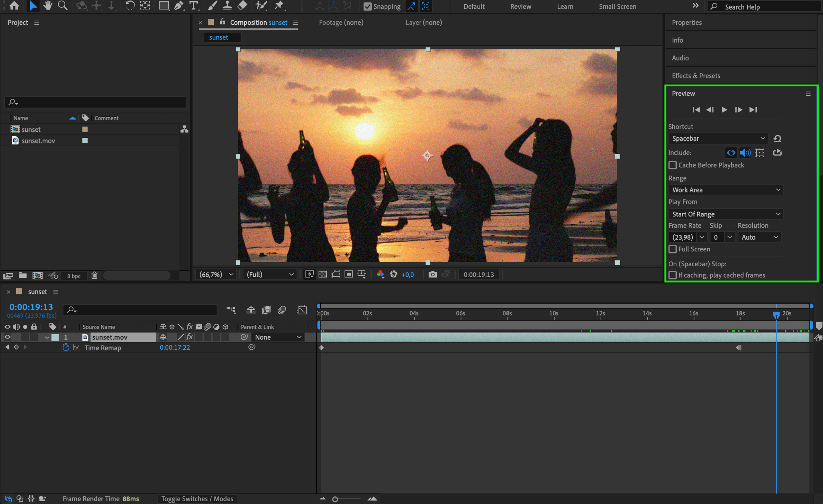Enable Cache Before Playback checkbox
The height and width of the screenshot is (504, 823).
[673, 165]
